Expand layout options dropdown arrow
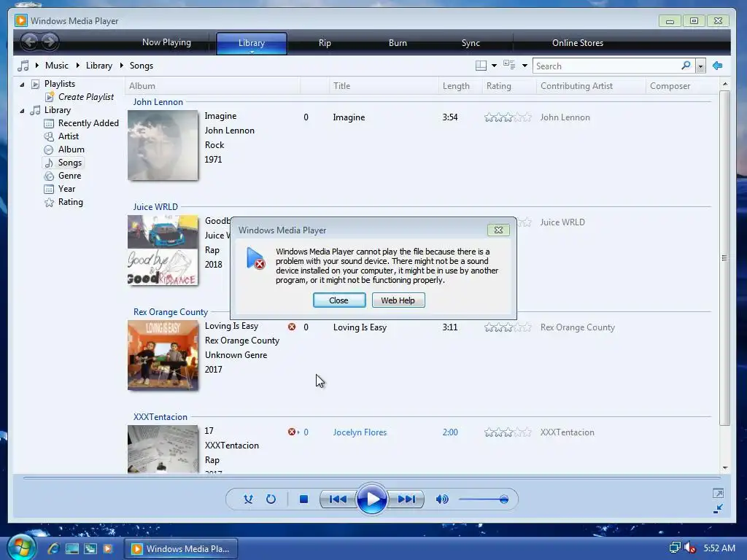The image size is (747, 560). click(x=494, y=66)
